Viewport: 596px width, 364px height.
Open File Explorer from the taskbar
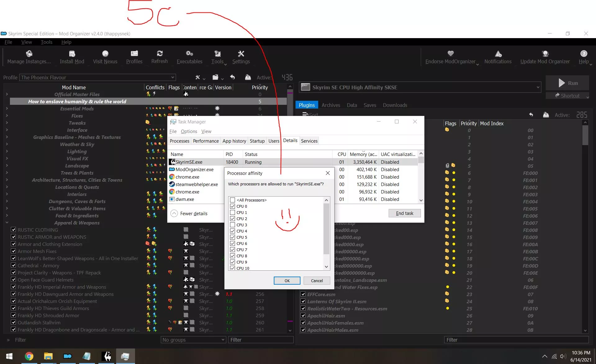pos(48,356)
